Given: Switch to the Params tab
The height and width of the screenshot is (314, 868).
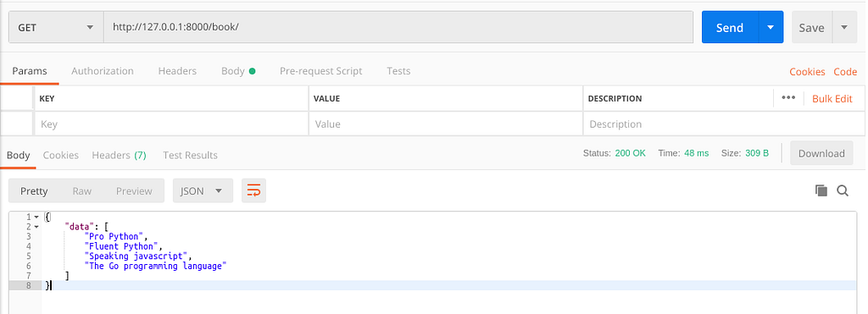Looking at the screenshot, I should pos(30,71).
